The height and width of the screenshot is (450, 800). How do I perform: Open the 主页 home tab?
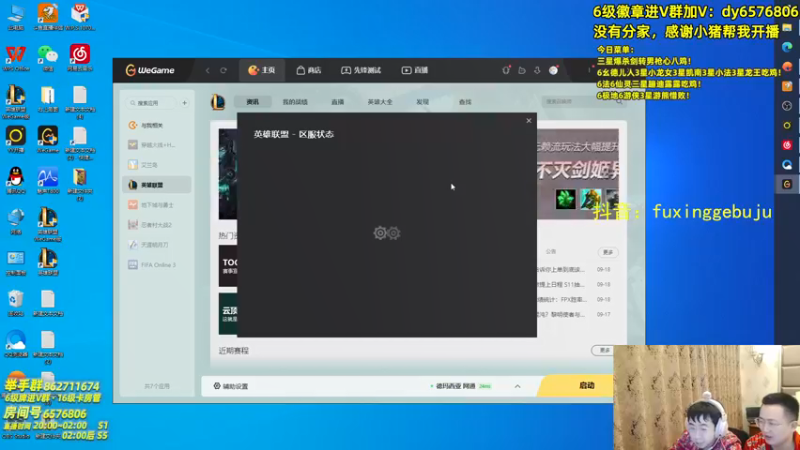(262, 70)
